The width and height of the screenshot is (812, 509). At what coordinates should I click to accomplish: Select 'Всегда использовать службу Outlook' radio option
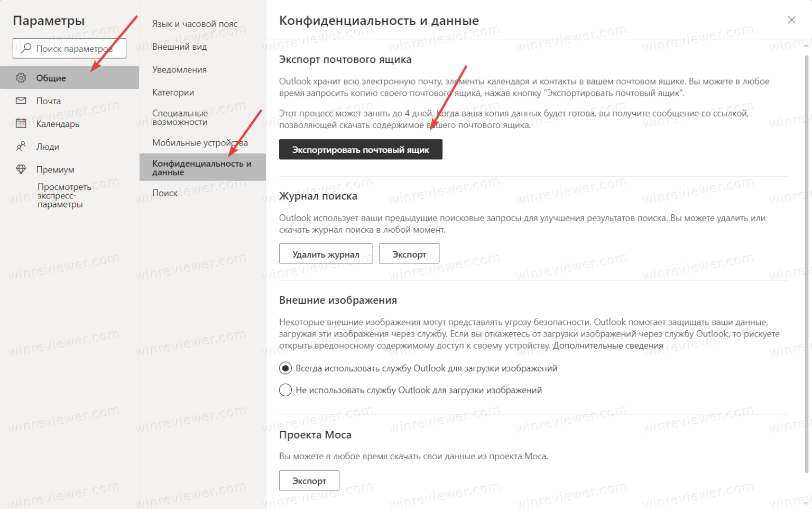click(x=285, y=368)
